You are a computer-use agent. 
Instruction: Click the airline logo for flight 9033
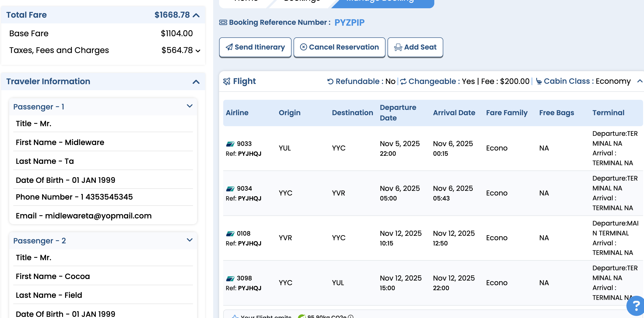coord(230,144)
